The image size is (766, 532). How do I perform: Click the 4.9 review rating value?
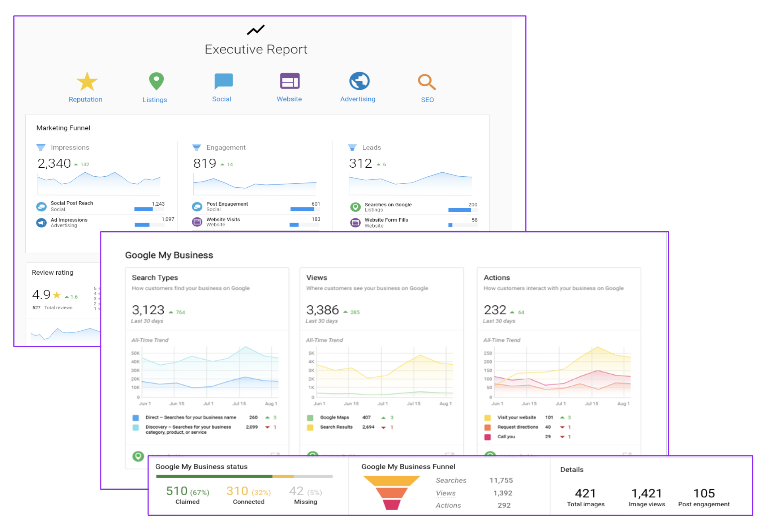41,295
